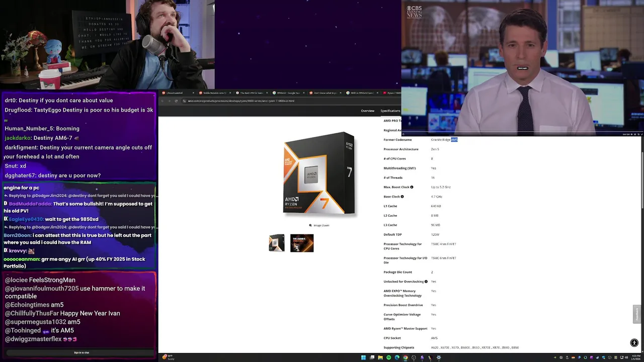Screen dimensions: 644x362
Task: Close the 'The Best CPU for Gaming' tab
Action: click(x=267, y=93)
